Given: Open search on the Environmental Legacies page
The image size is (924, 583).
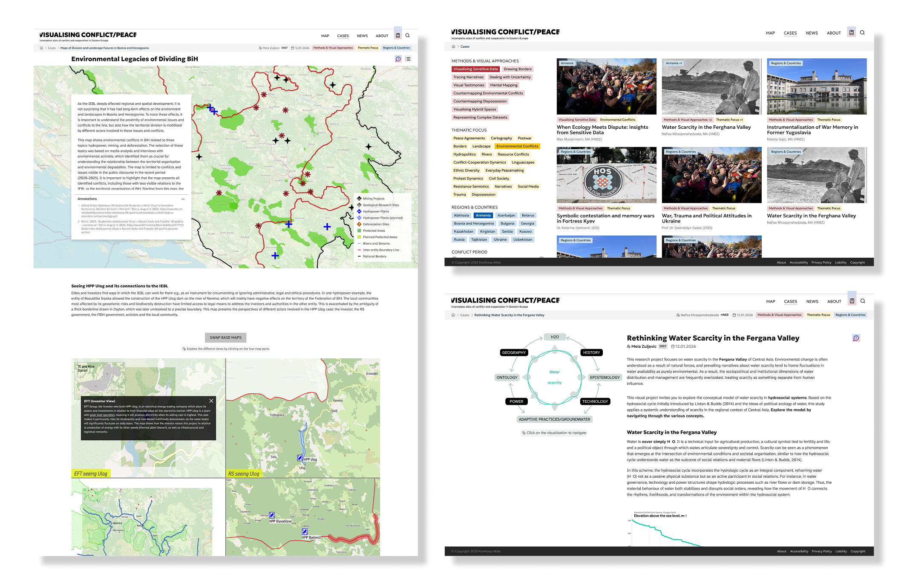Looking at the screenshot, I should [x=407, y=35].
